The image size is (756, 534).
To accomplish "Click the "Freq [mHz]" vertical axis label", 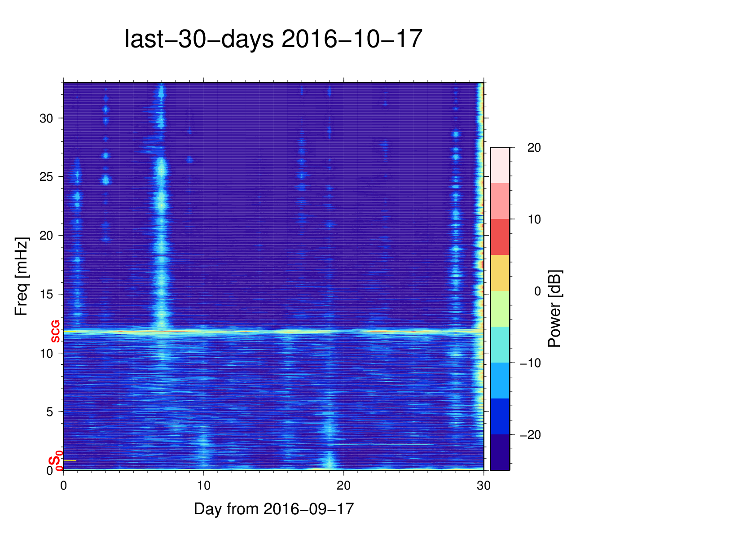I will 21,276.
